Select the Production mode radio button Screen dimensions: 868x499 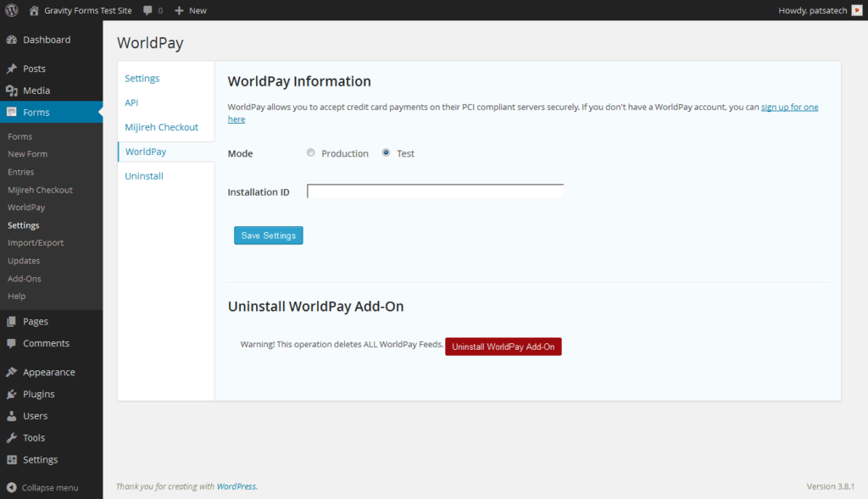(310, 152)
